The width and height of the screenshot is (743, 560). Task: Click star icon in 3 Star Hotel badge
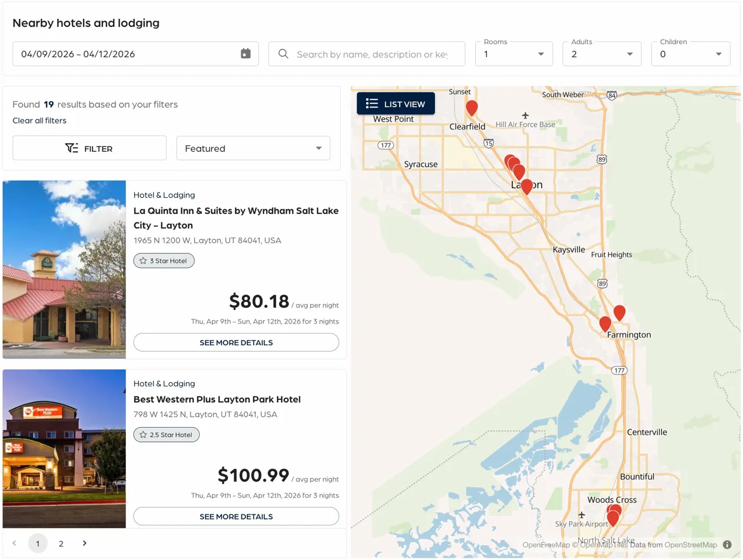pyautogui.click(x=143, y=261)
